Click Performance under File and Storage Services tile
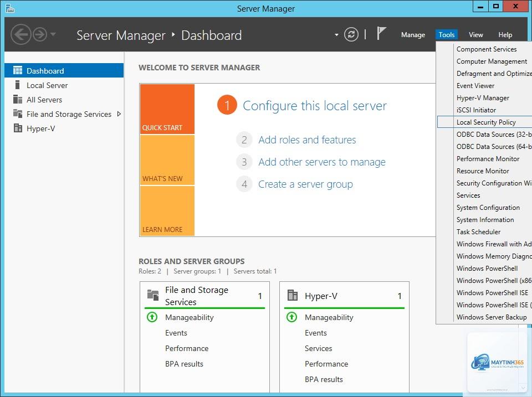 tap(187, 348)
